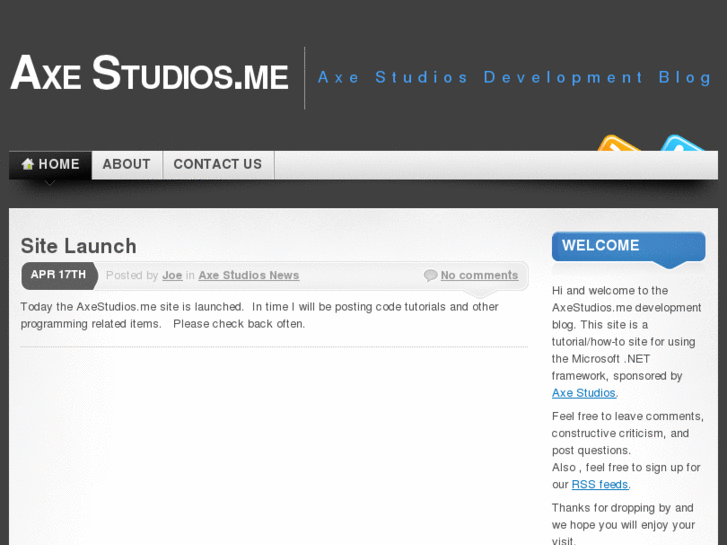Open the About page
727x545 pixels.
(x=127, y=165)
